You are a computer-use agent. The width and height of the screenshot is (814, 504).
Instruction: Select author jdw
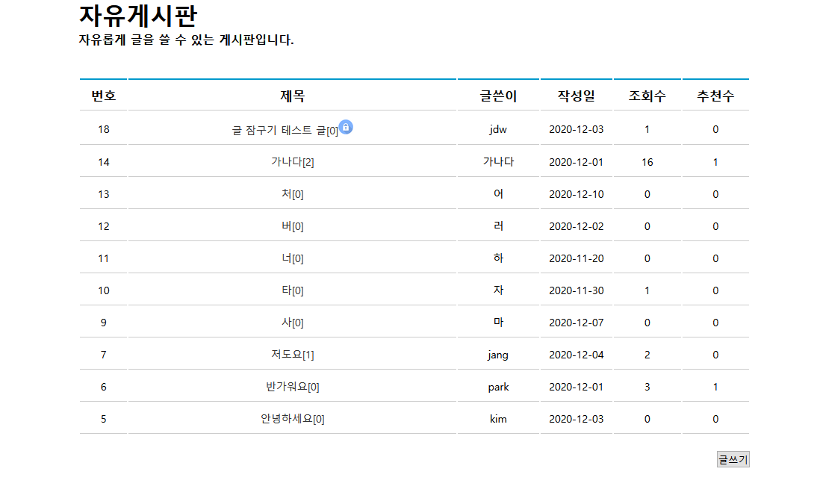coord(498,129)
